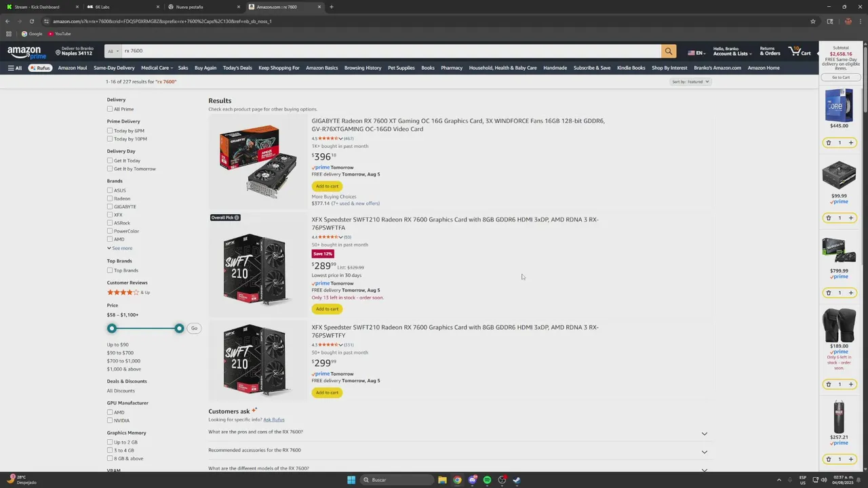Open Amazon Haul in navigation bar
Viewport: 868px width, 488px height.
(x=73, y=68)
